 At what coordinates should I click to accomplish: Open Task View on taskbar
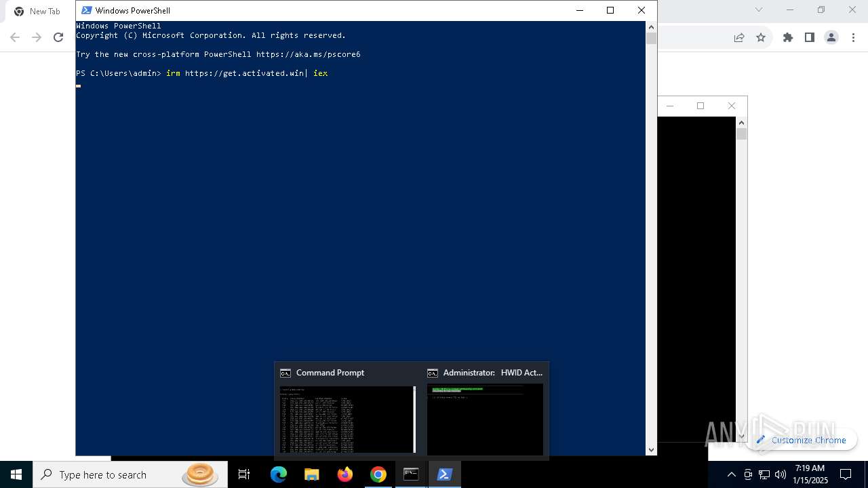click(244, 474)
